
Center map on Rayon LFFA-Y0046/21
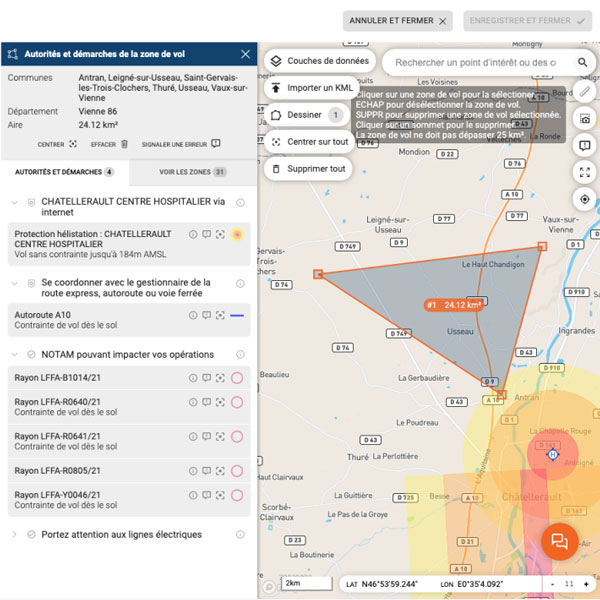(x=220, y=495)
